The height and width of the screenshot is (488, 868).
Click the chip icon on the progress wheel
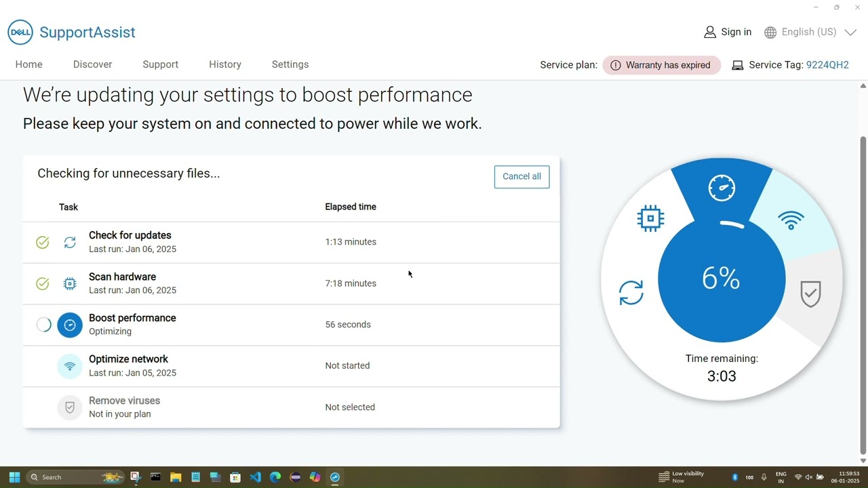point(650,218)
